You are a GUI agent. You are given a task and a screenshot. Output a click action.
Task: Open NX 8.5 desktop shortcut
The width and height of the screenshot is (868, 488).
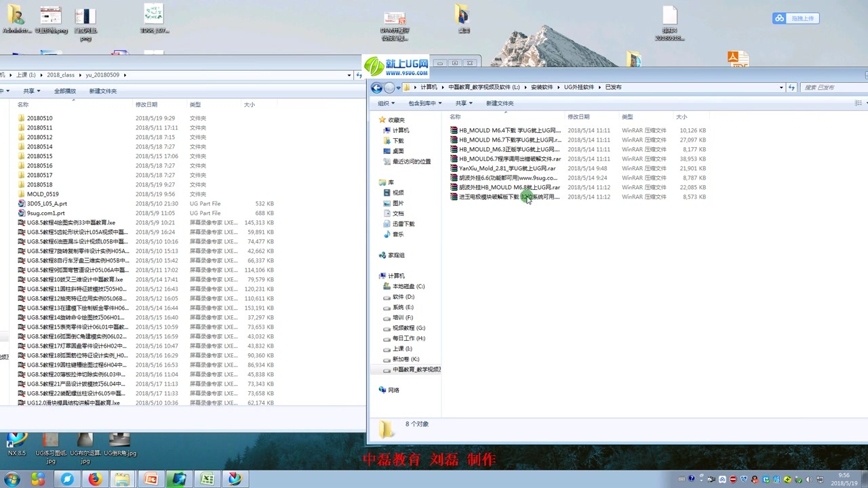(x=16, y=445)
